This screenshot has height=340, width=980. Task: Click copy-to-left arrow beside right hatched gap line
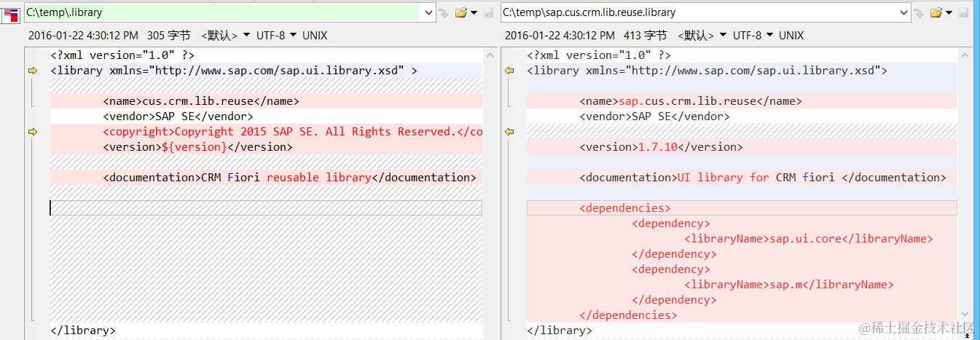[x=509, y=132]
